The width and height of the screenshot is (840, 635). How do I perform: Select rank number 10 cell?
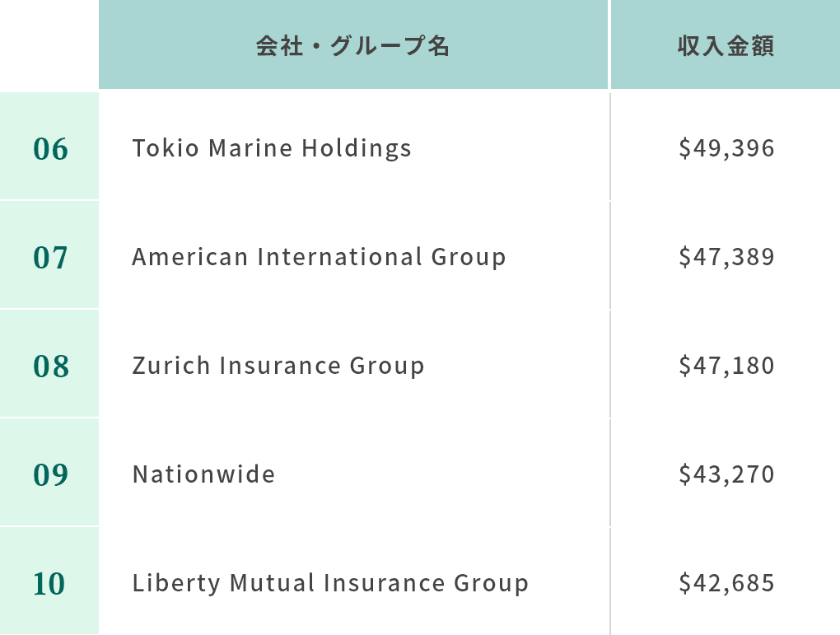[x=49, y=581]
